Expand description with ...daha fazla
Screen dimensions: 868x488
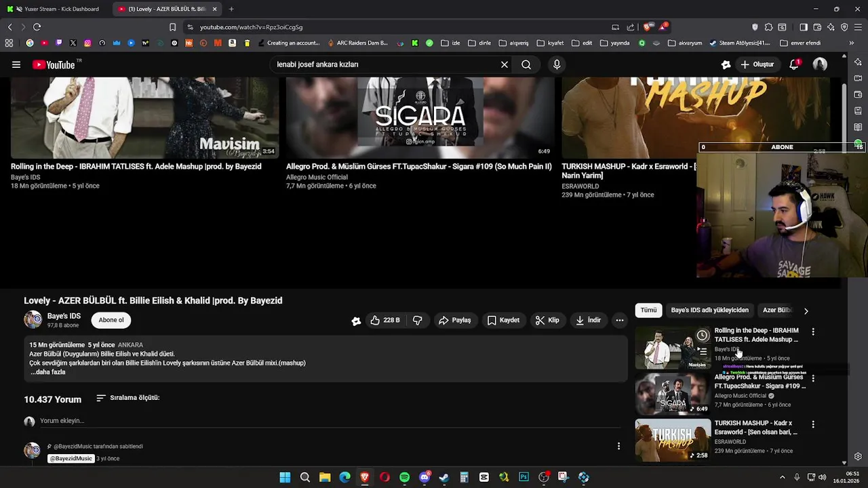click(x=47, y=372)
